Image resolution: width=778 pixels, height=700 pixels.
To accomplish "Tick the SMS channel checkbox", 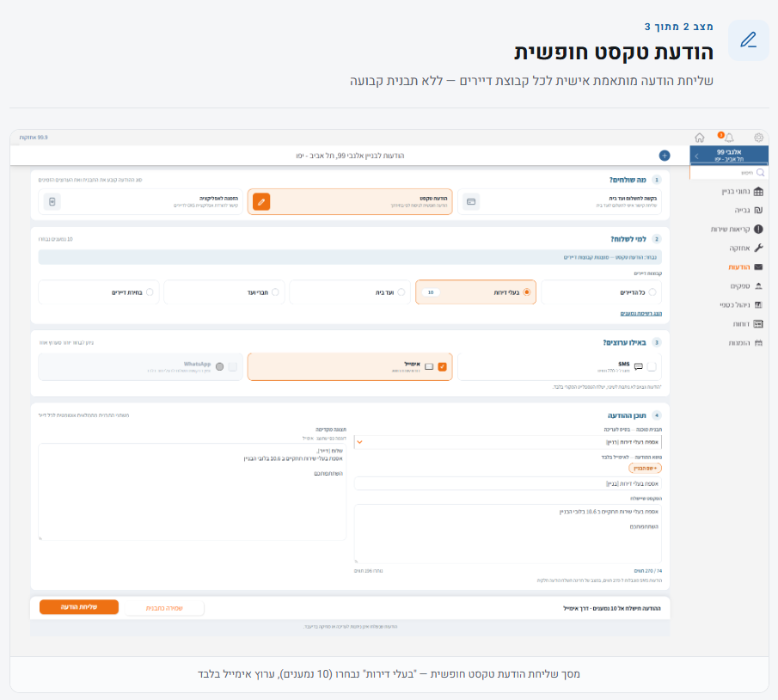I will click(x=652, y=366).
